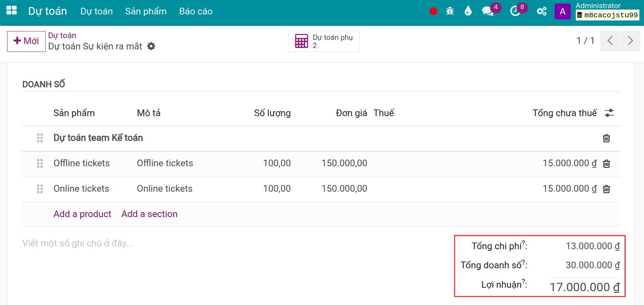Screen dimensions: 644x305
Task: Click the notes field placeholder
Action: coord(78,243)
